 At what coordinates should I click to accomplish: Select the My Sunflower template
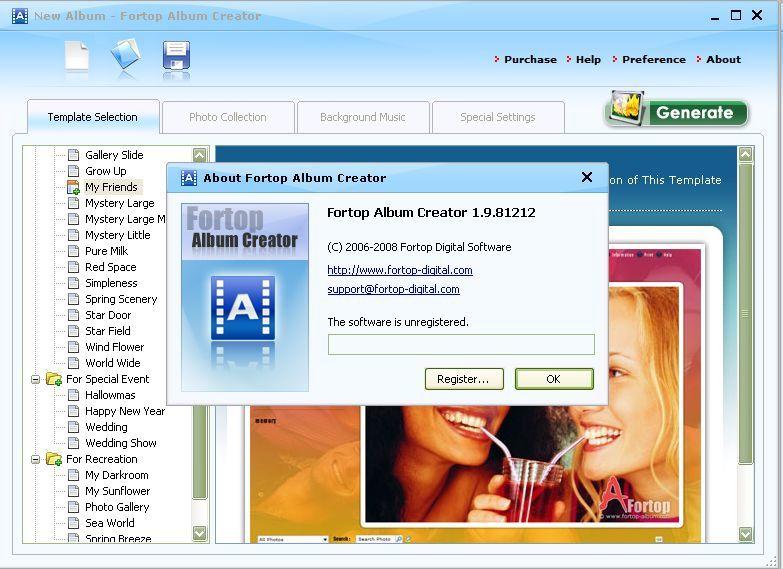coord(117,491)
